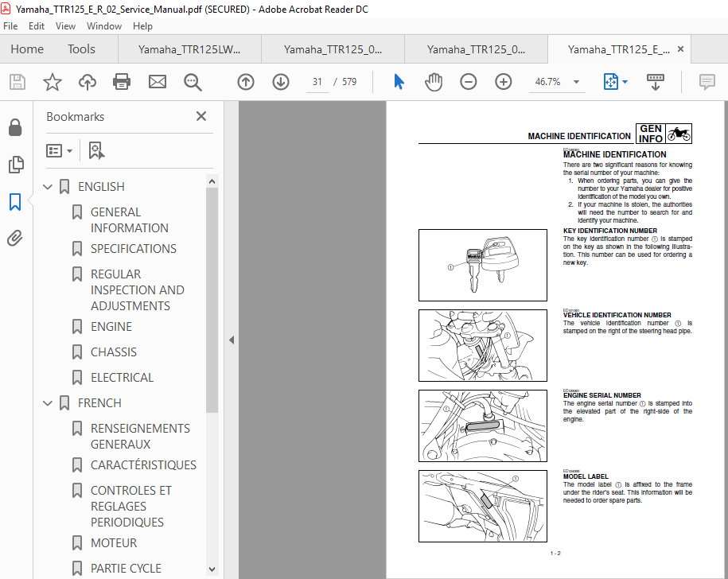728x579 pixels.
Task: Open the Help menu
Action: (142, 26)
